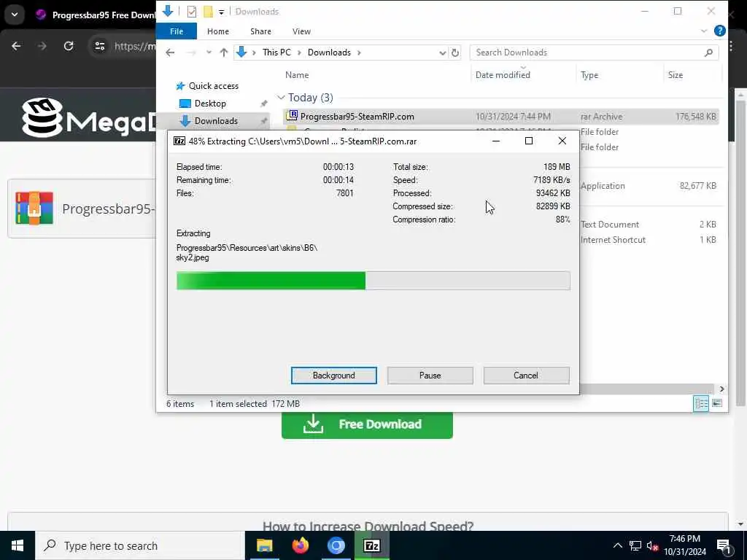Switch to Details view layout
The image size is (747, 560).
[x=701, y=403]
